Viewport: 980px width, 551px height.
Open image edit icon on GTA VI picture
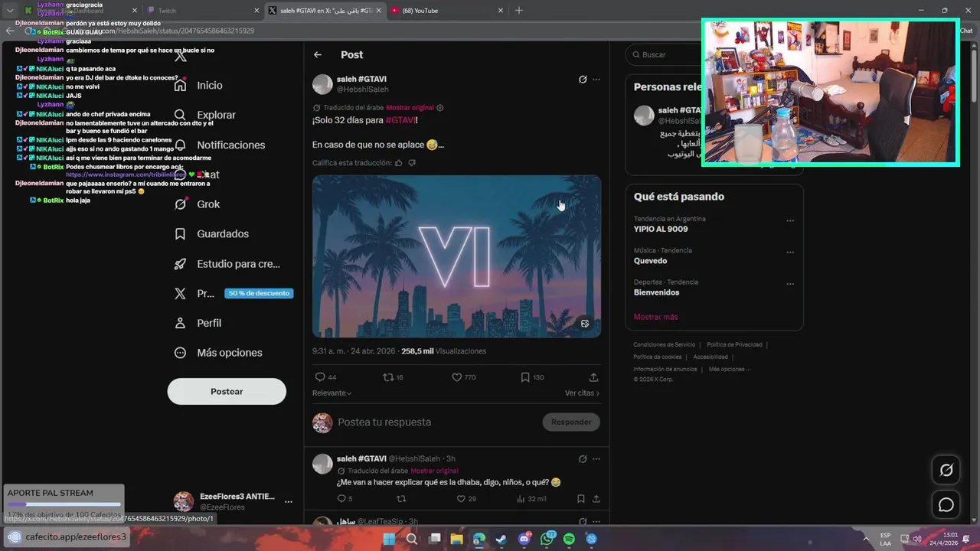point(585,324)
